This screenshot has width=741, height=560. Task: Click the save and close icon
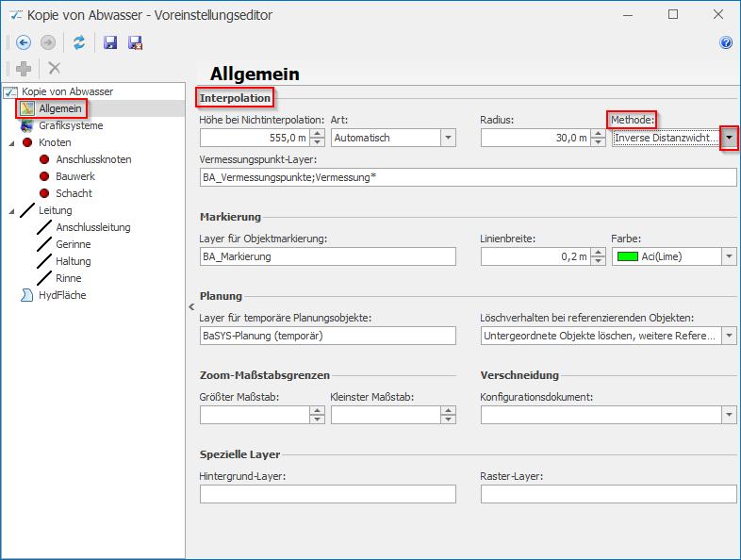point(135,42)
